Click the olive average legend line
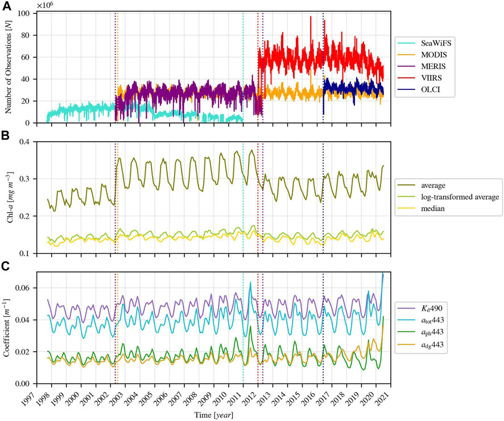 406,185
